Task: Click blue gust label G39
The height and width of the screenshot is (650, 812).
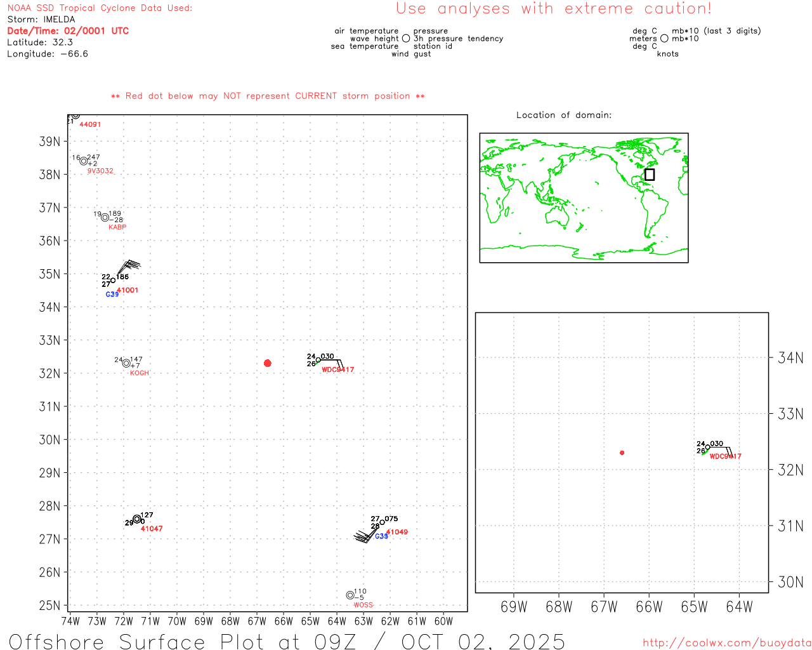Action: pos(112,295)
